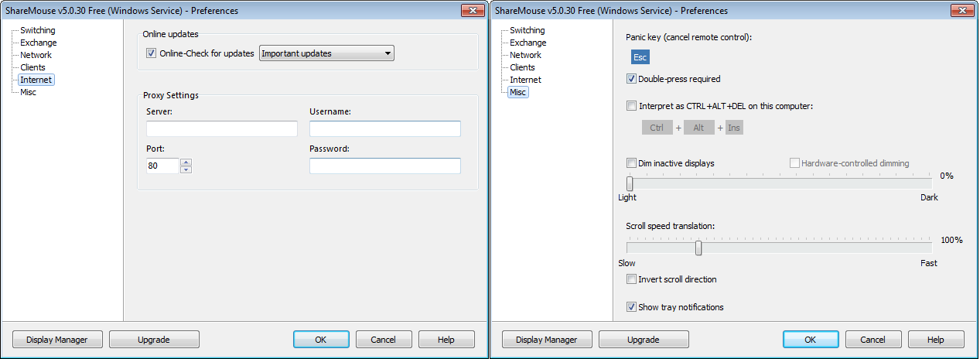Confirm with OK in right window
The width and height of the screenshot is (980, 359).
pos(811,340)
